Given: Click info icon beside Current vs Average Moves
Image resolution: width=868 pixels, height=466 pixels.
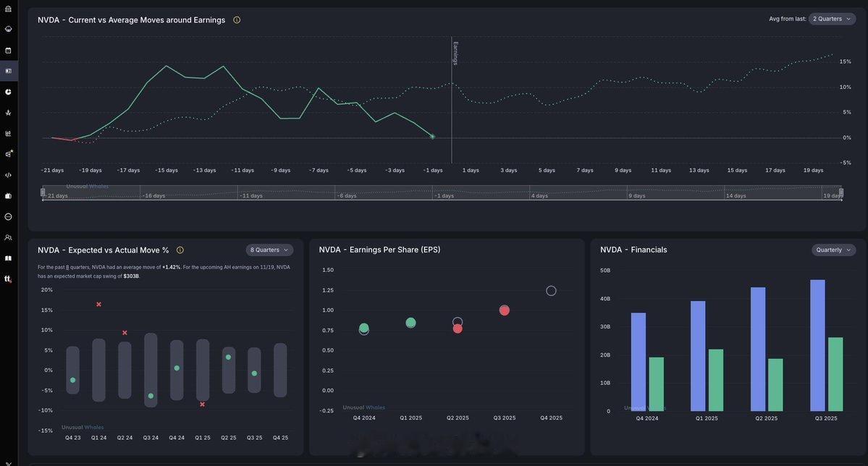Looking at the screenshot, I should (x=237, y=20).
